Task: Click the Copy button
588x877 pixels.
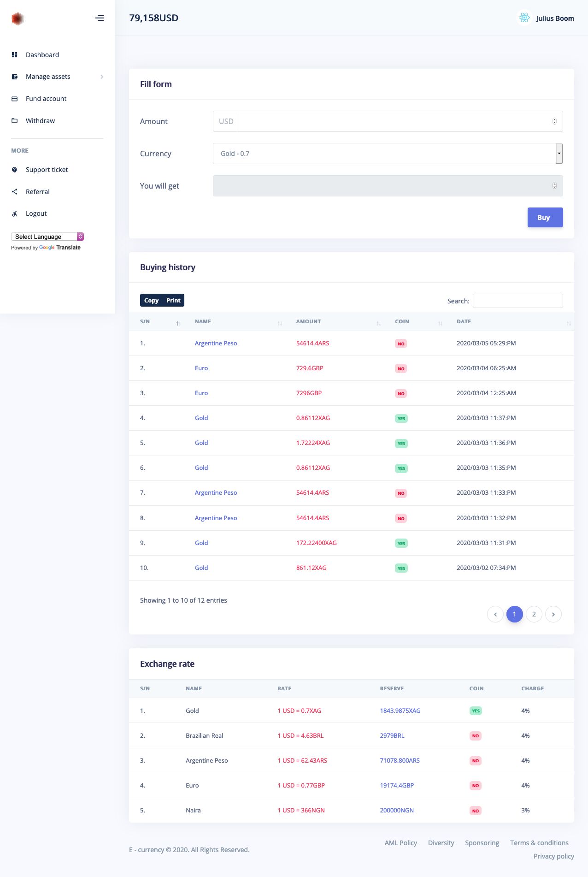Action: coord(151,301)
